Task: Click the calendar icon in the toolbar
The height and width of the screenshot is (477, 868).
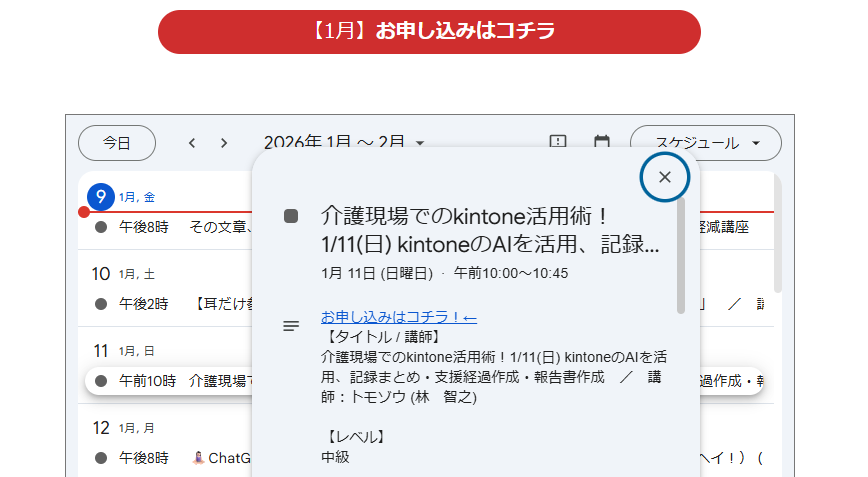Action: pyautogui.click(x=602, y=143)
